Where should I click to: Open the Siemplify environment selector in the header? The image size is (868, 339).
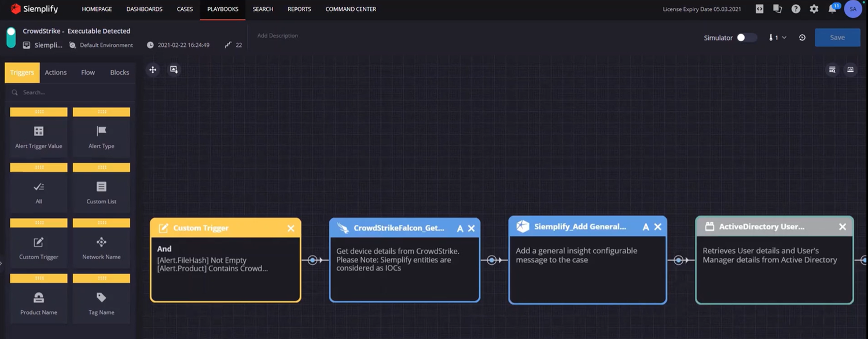click(x=42, y=45)
